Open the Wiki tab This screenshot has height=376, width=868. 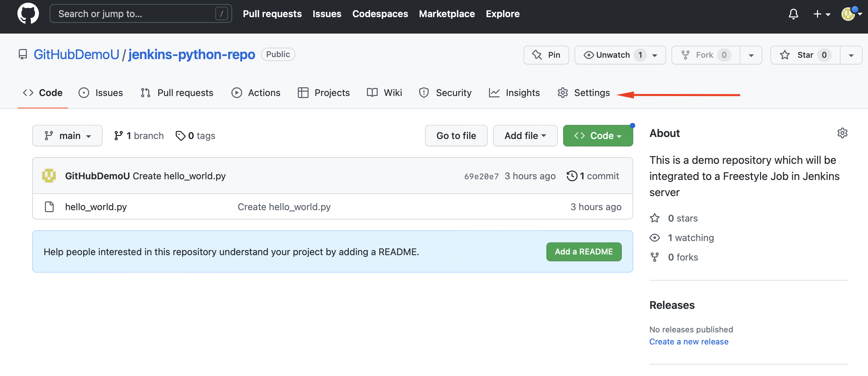[x=384, y=93]
